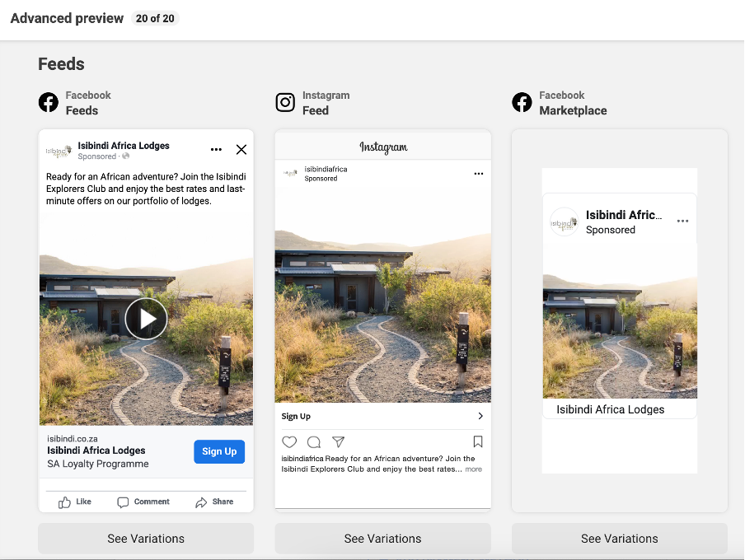The height and width of the screenshot is (560, 745).
Task: Click the globe public icon next to Sponsored
Action: coord(125,156)
